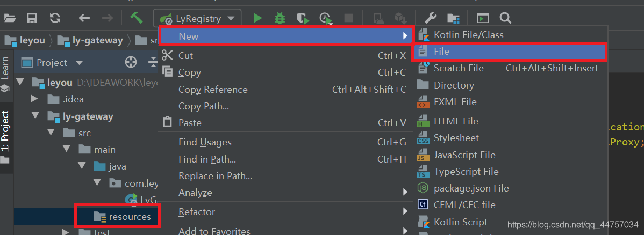644x235 pixels.
Task: Click the Search Everywhere magnifier icon
Action: click(x=505, y=18)
